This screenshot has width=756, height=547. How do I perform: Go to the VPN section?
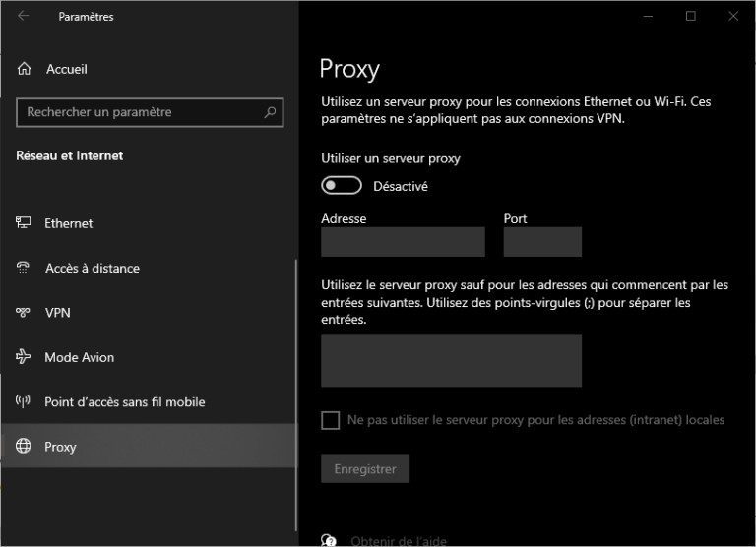coord(57,313)
